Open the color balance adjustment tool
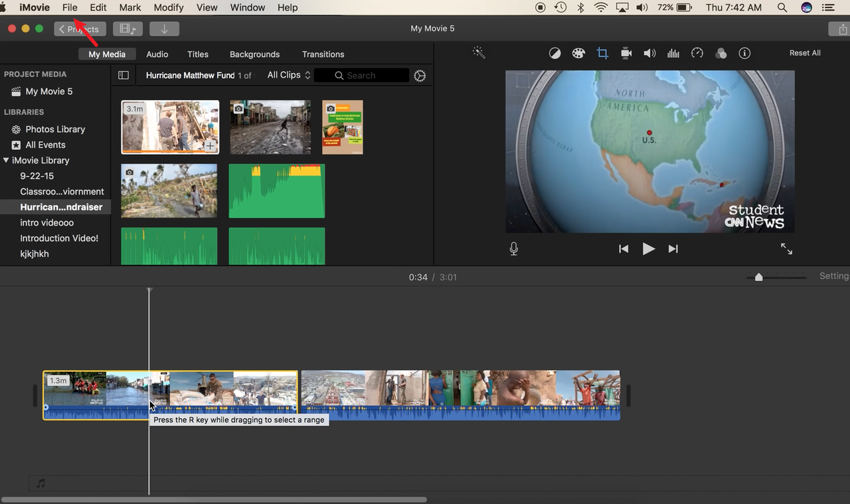 click(554, 54)
